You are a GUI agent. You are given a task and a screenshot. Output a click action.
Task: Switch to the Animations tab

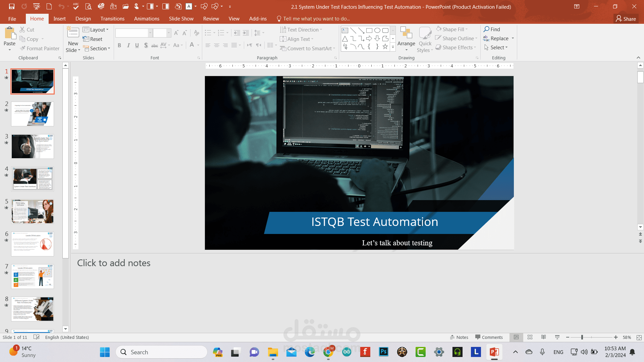tap(147, 19)
